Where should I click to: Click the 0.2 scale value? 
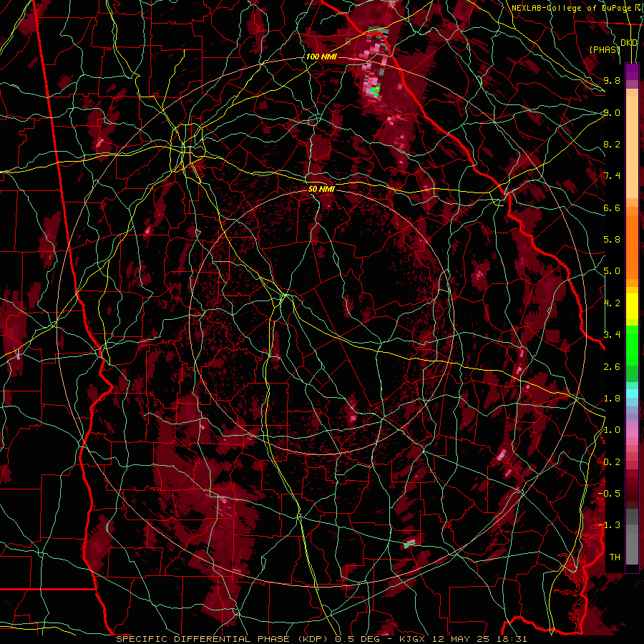click(612, 462)
